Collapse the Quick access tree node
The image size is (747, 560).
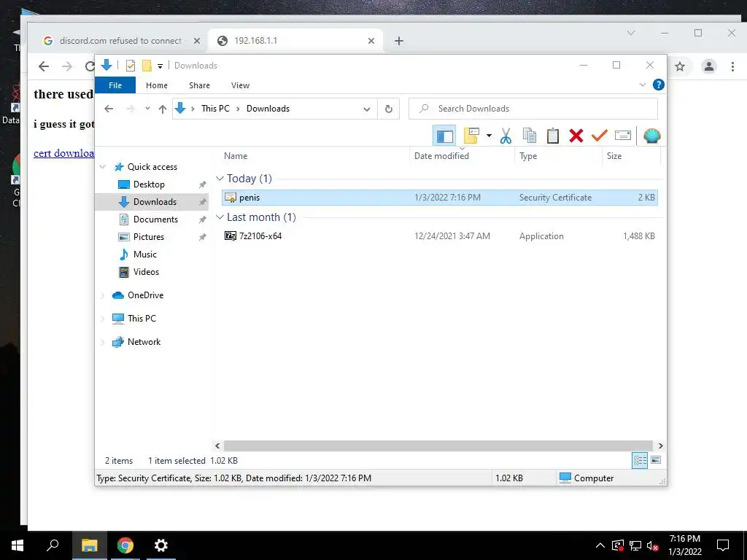coord(102,167)
